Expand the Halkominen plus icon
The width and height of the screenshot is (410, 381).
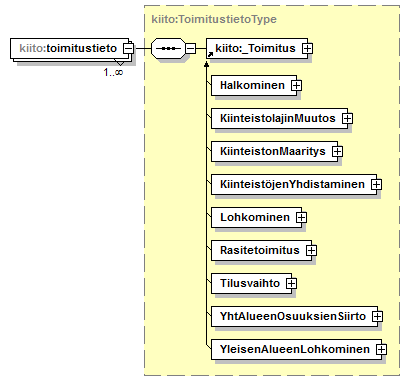tap(296, 86)
